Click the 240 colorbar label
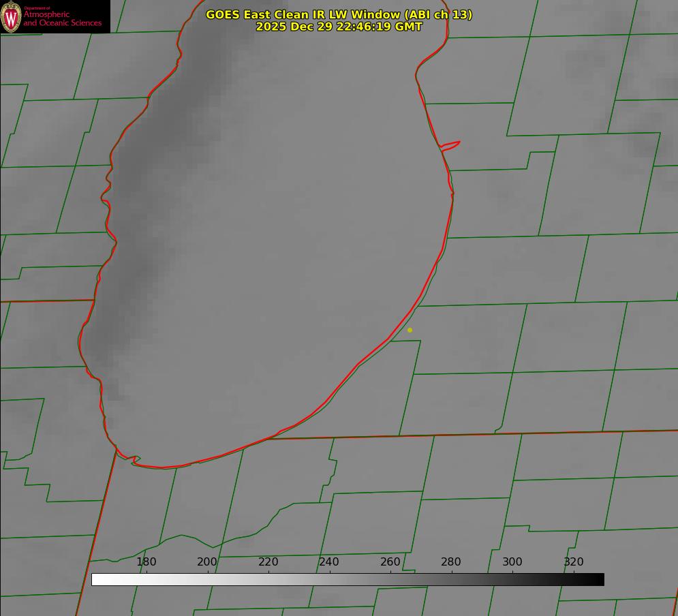Screen dimensions: 678x616 coord(329,561)
